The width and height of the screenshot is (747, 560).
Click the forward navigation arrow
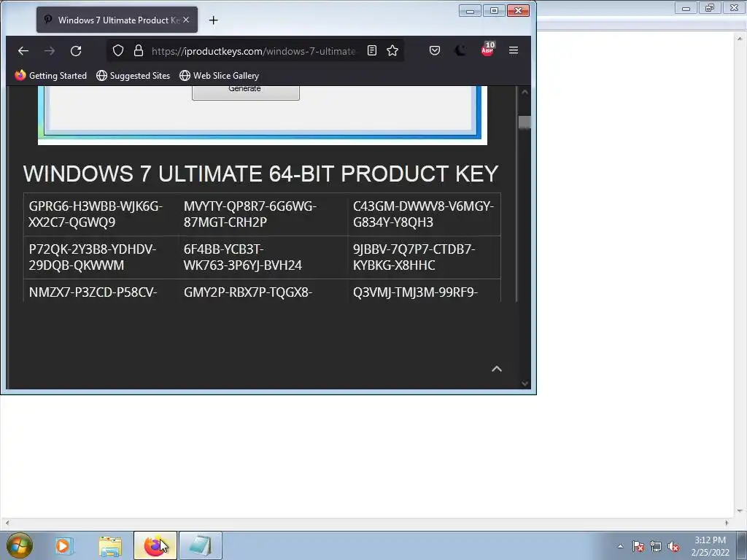(x=50, y=50)
